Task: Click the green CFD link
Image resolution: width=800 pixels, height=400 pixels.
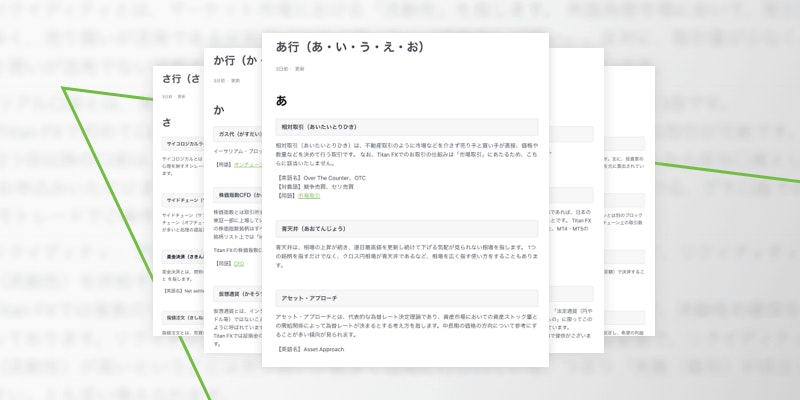Action: [239, 265]
